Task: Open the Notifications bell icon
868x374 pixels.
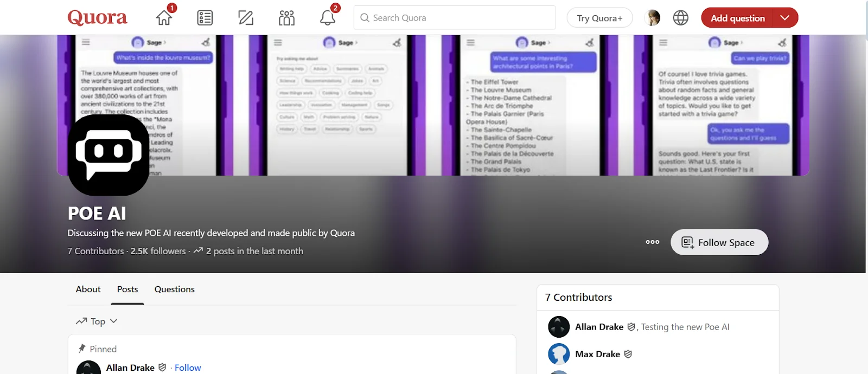Action: coord(327,18)
